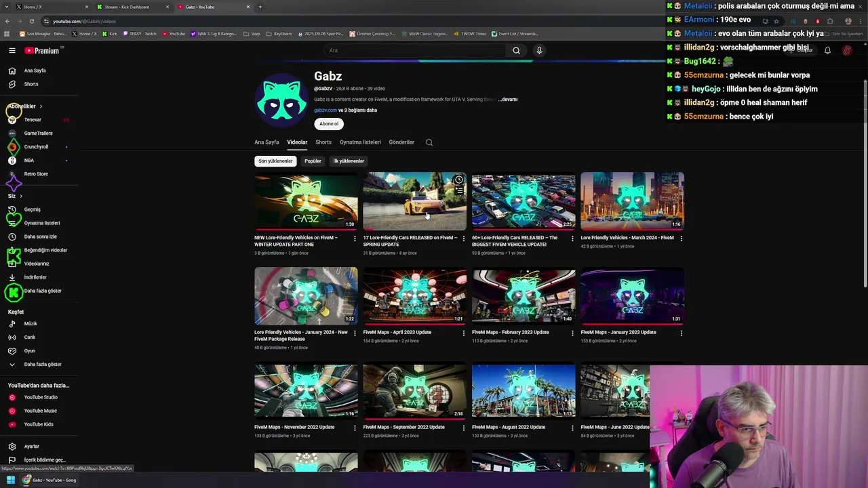The width and height of the screenshot is (868, 488).
Task: Add 17 Lore-Friendly Cars video to Watch later
Action: (459, 180)
